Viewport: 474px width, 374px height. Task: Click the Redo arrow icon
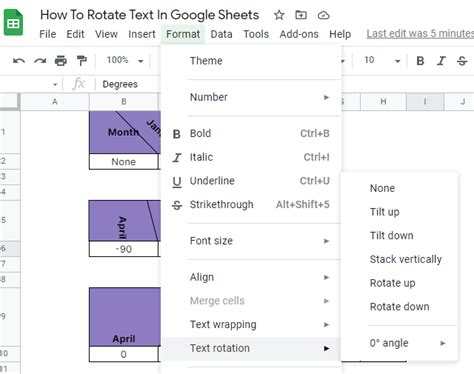pyautogui.click(x=40, y=61)
